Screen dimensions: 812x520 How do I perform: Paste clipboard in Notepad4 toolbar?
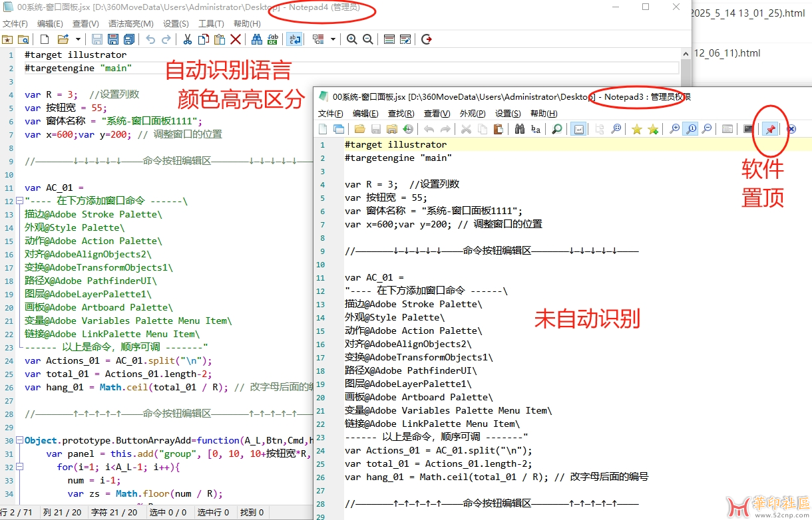point(219,39)
